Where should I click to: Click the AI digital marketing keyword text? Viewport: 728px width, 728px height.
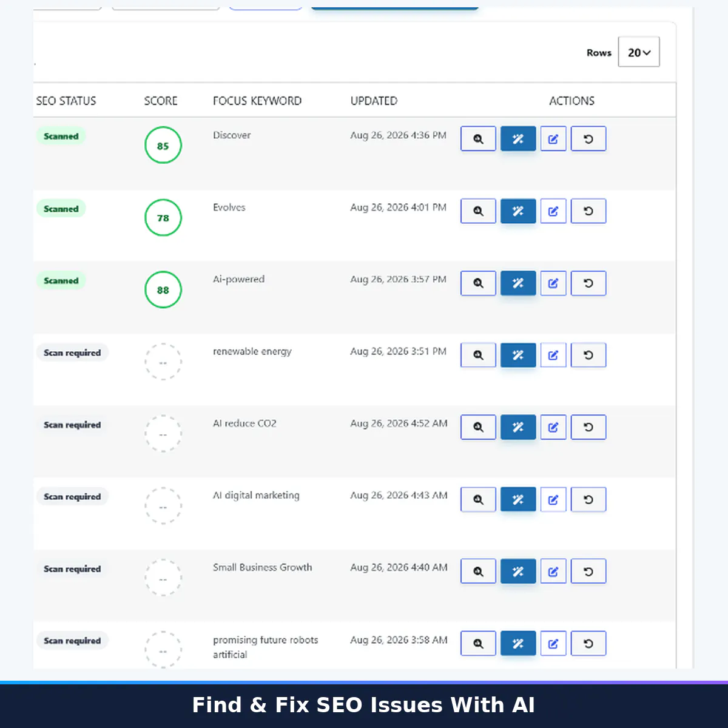click(x=256, y=496)
